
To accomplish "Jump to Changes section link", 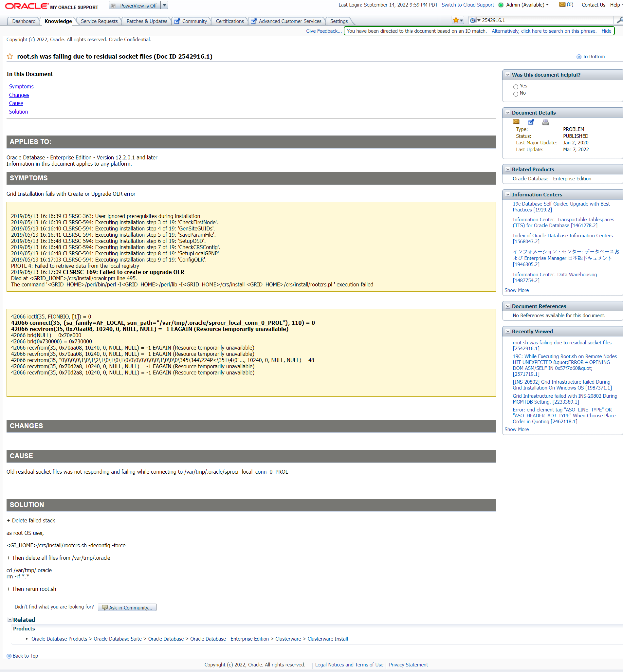I will click(x=19, y=95).
